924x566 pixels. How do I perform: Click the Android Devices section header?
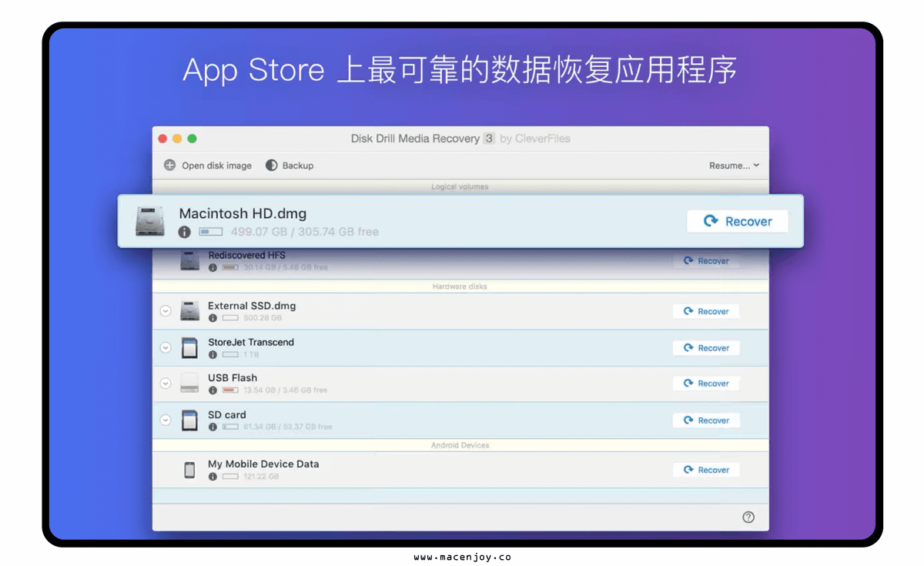[460, 445]
